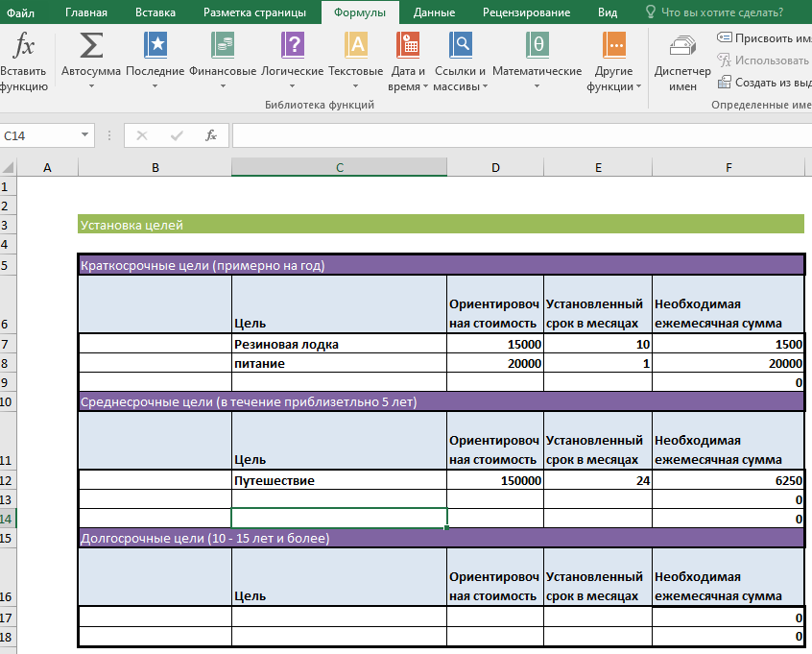Switch to the Данные ribbon tab
812x654 pixels.
tap(434, 12)
